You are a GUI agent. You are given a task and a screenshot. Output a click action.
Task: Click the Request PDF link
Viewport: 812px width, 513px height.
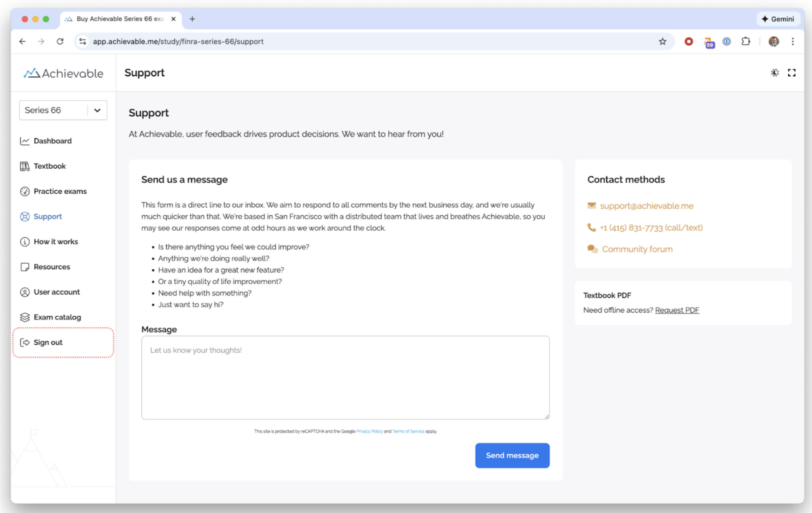(x=677, y=310)
